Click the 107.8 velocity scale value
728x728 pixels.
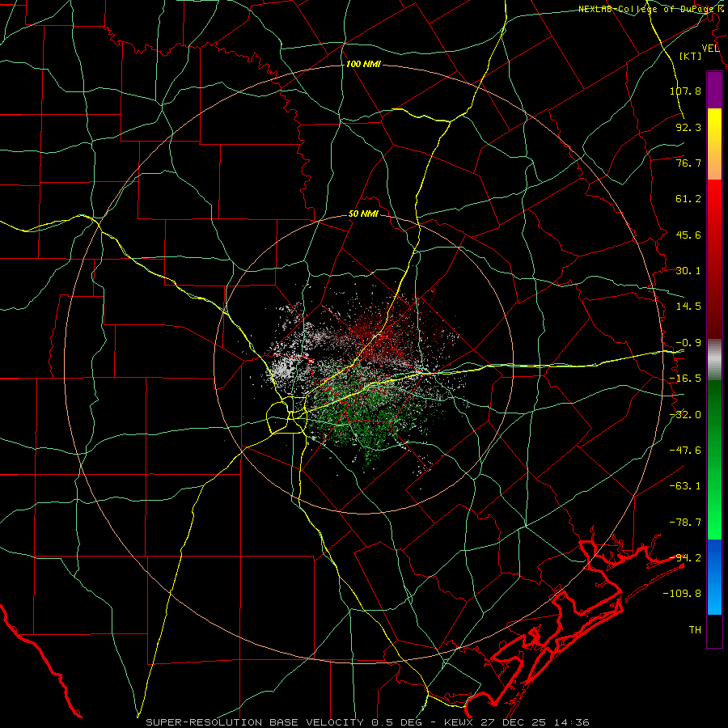(685, 91)
